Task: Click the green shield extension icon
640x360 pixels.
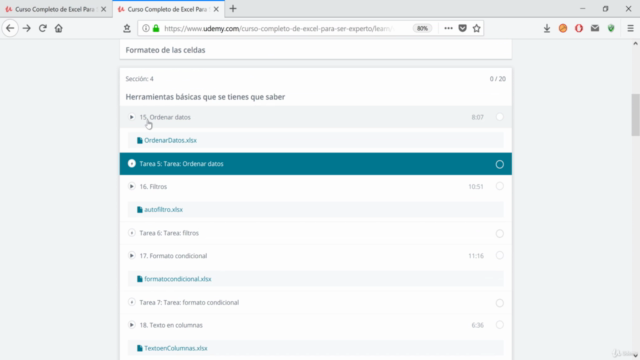Action: 611,28
